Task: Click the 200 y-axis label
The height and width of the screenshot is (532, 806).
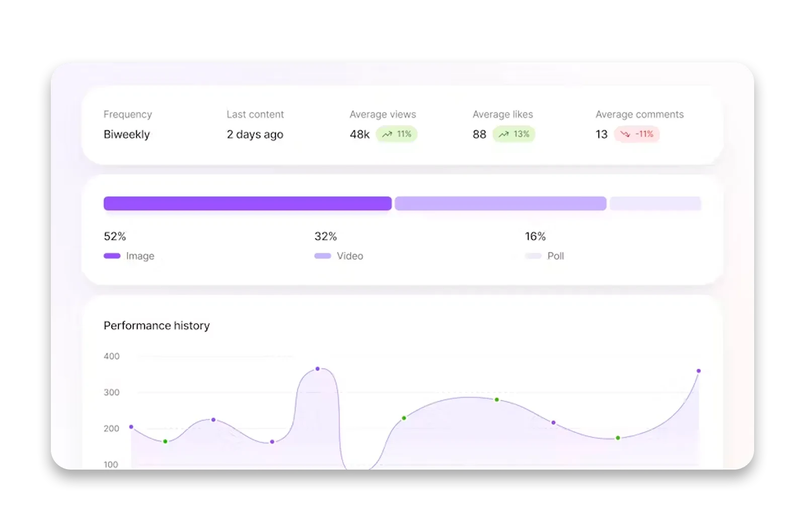Action: point(112,429)
